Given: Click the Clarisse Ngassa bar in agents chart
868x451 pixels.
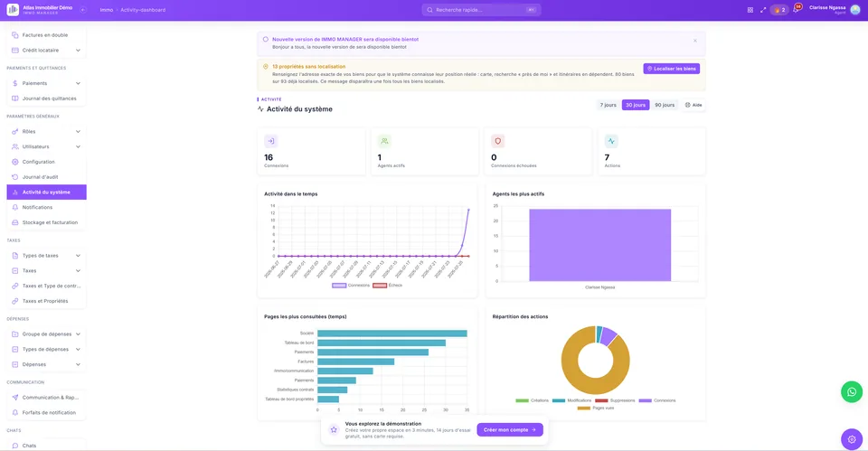Looking at the screenshot, I should [600, 245].
